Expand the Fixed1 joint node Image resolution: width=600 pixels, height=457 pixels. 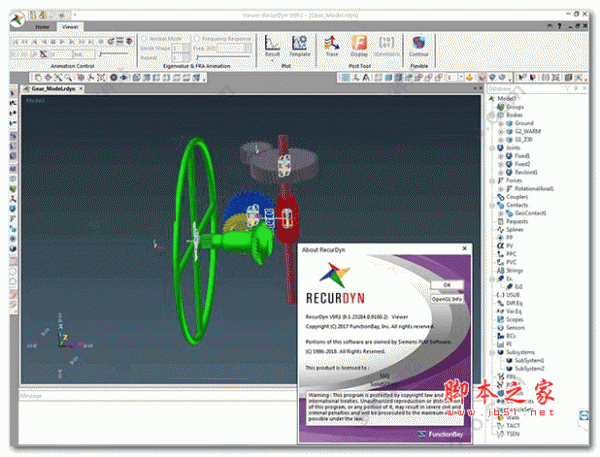click(501, 156)
